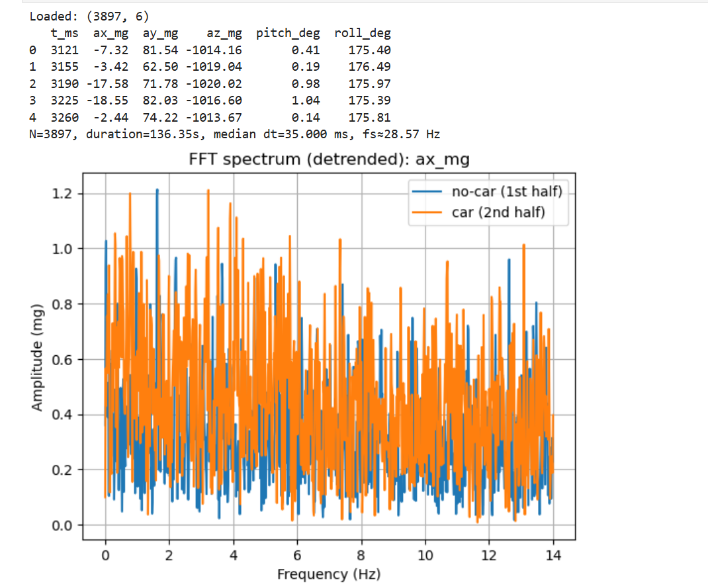Viewport: 708px width, 588px height.
Task: Click the y-axis tick label 1.2
Action: (64, 194)
